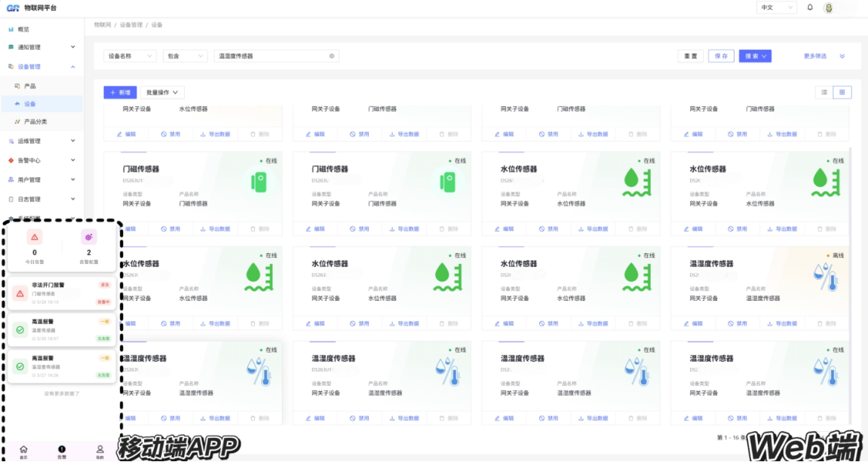Click the 更多筛选 link
This screenshot has width=868, height=462.
pyautogui.click(x=815, y=56)
